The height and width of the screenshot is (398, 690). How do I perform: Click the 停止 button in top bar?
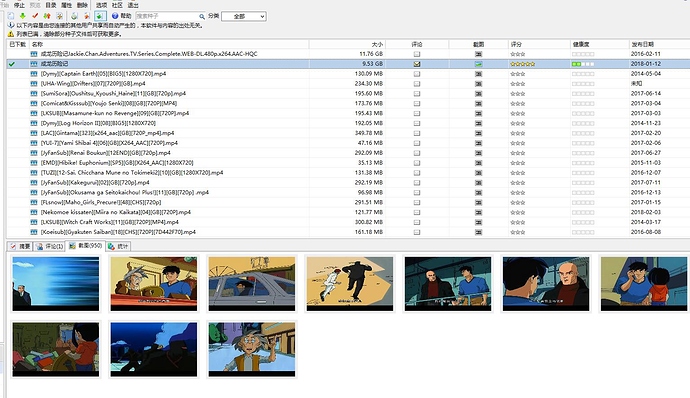point(19,5)
